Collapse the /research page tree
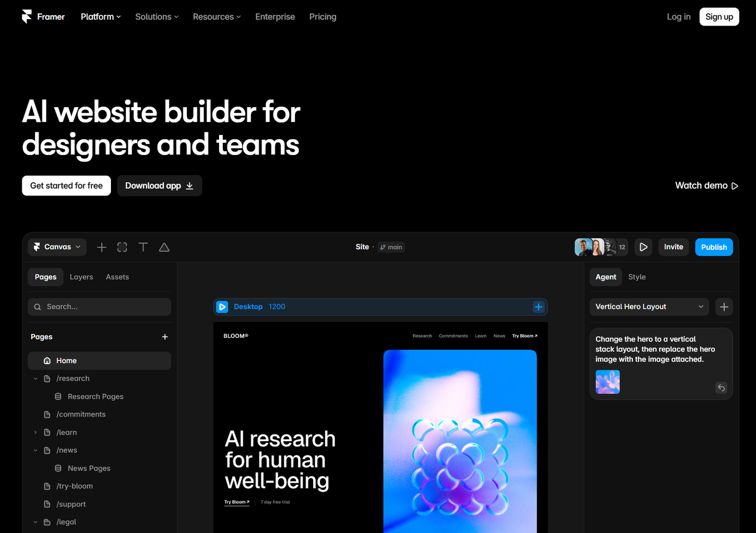This screenshot has height=533, width=756. pyautogui.click(x=36, y=379)
